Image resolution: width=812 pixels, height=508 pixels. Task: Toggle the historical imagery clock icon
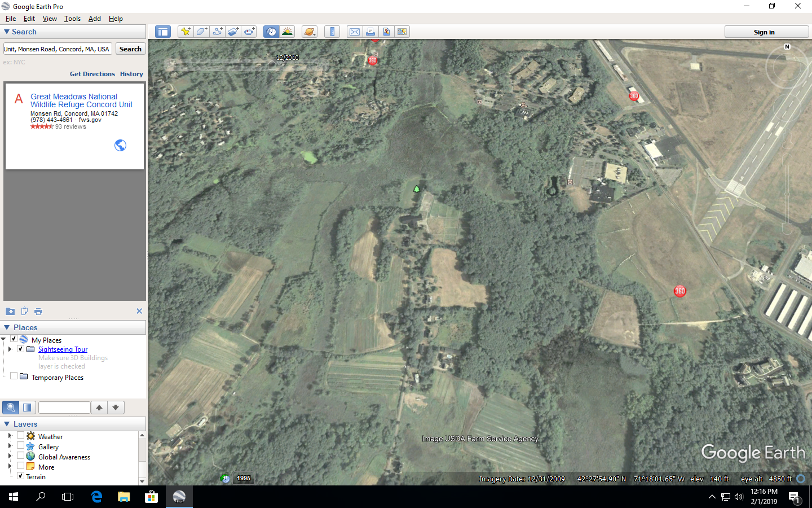tap(271, 32)
